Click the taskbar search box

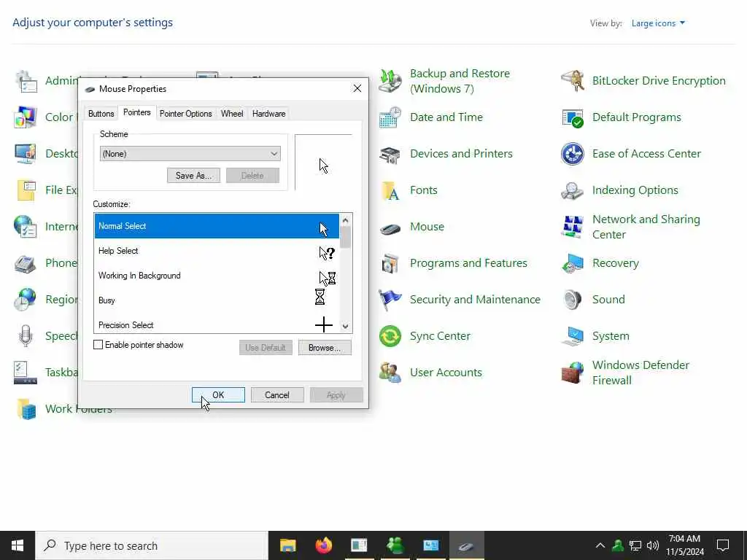click(152, 545)
